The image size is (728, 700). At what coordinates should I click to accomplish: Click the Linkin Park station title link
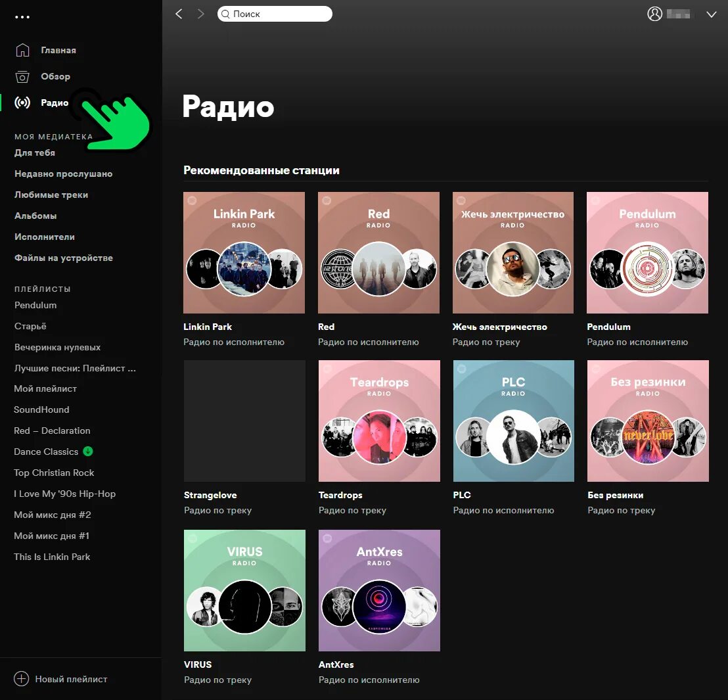click(x=208, y=327)
